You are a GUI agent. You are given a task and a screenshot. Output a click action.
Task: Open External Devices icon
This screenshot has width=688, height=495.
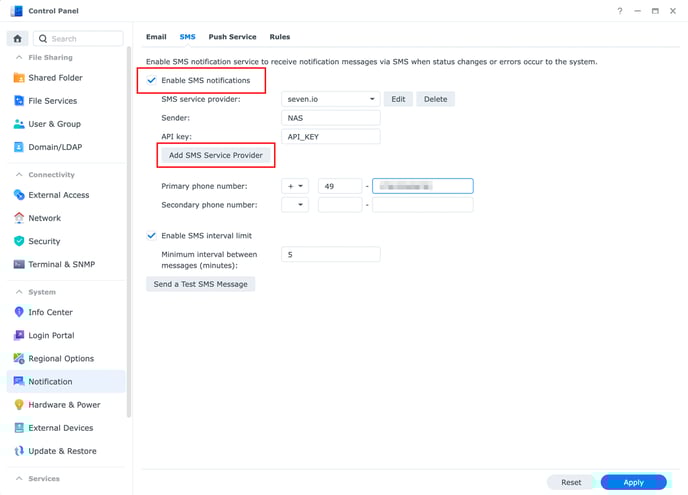tap(19, 428)
